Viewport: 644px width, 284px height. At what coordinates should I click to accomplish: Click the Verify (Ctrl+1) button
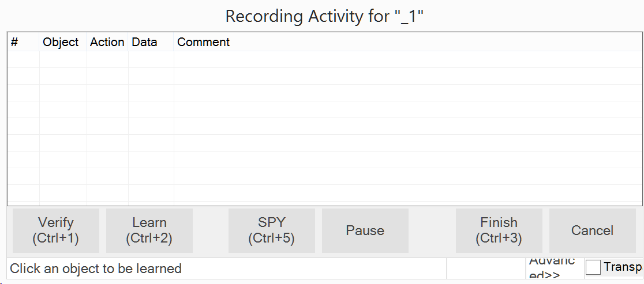click(56, 230)
